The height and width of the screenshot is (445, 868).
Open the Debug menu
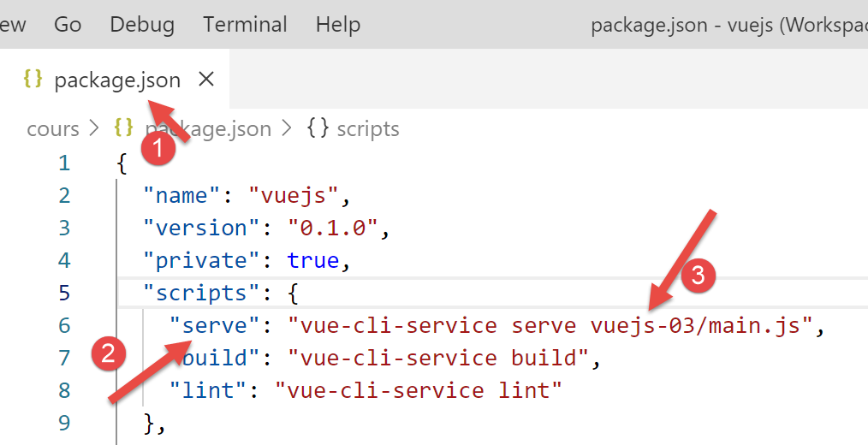142,25
